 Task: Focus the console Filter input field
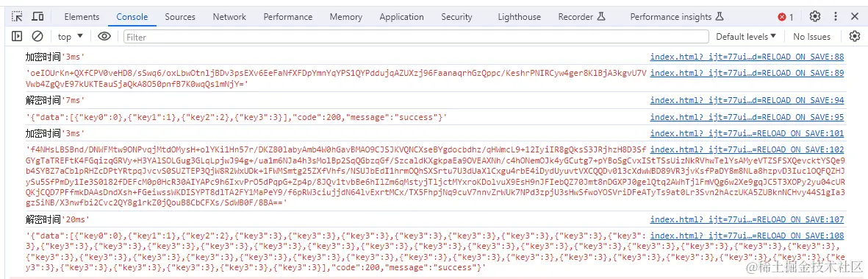click(416, 37)
